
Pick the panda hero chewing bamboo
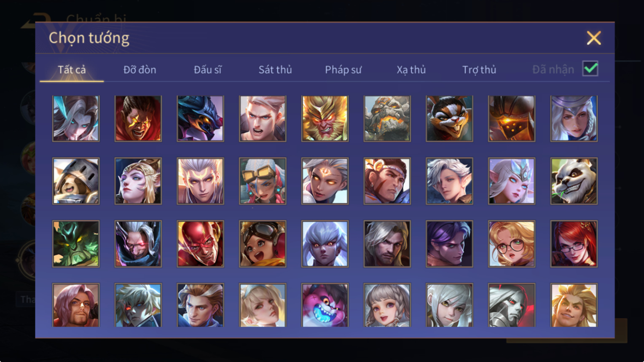pos(574,181)
